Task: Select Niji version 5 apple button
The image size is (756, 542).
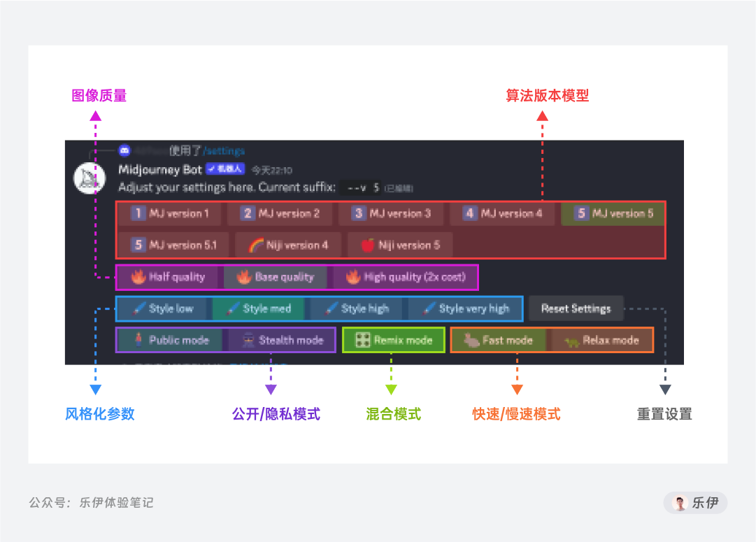Action: [400, 245]
